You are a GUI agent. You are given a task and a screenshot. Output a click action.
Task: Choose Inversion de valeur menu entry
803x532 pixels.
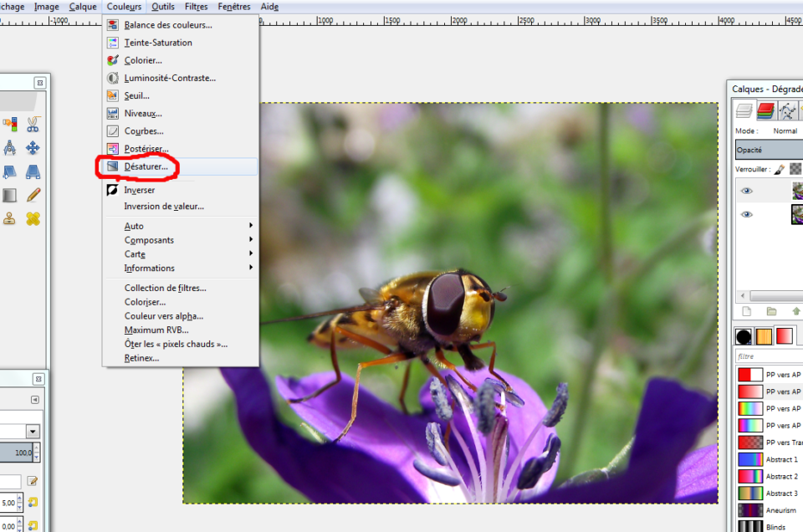tap(181, 207)
